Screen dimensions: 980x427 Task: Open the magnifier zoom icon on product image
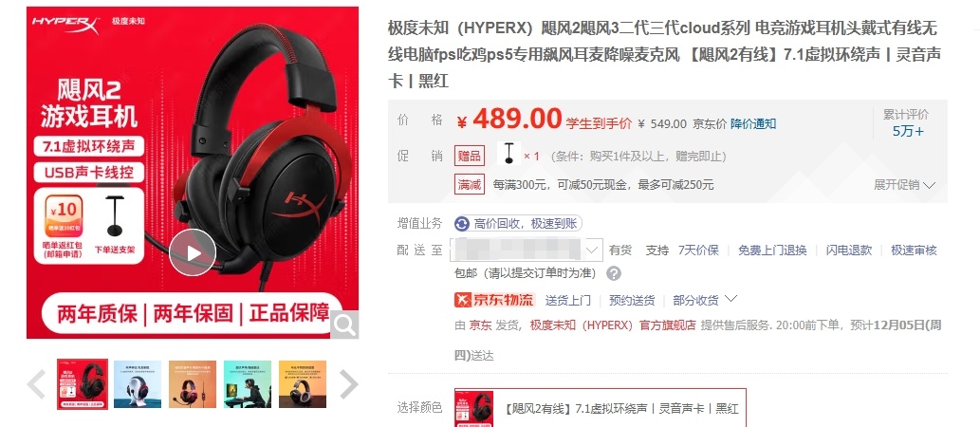[x=344, y=325]
